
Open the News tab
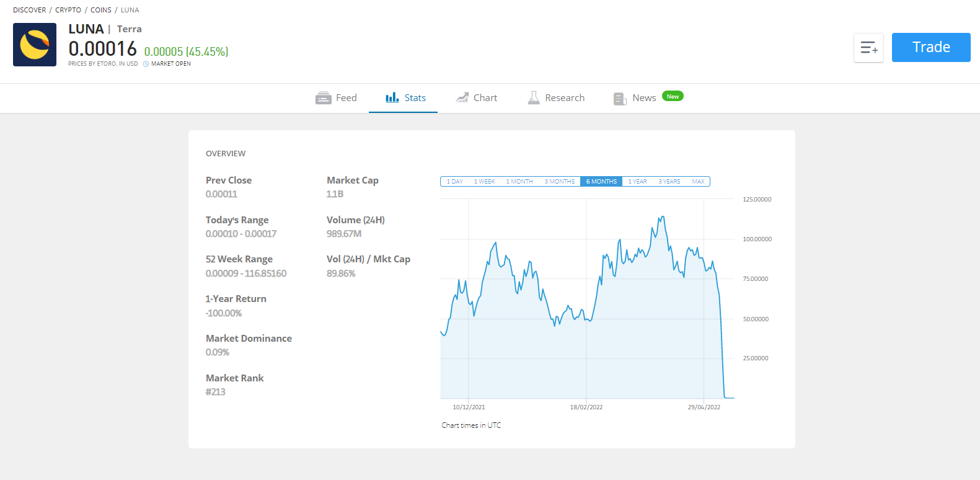pos(645,98)
